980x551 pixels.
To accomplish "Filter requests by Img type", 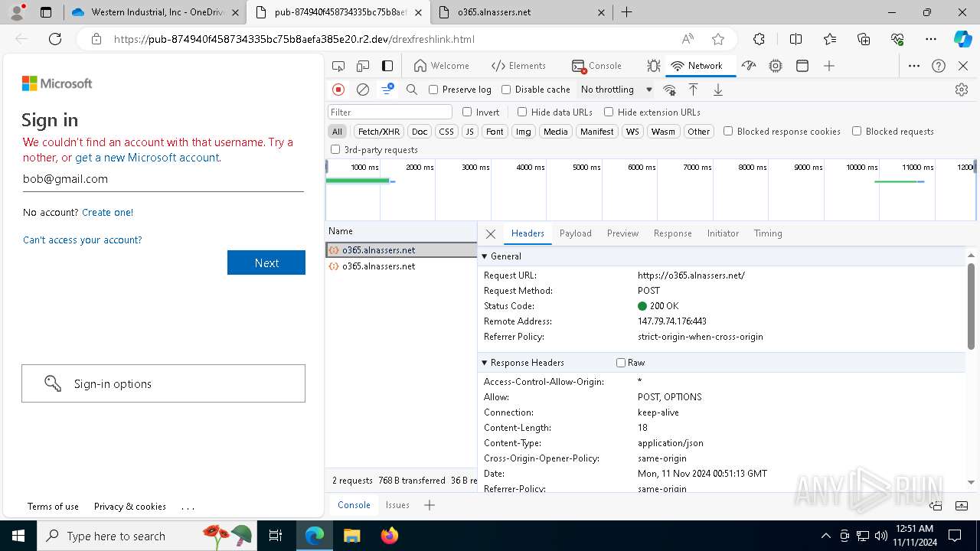I will tap(523, 132).
